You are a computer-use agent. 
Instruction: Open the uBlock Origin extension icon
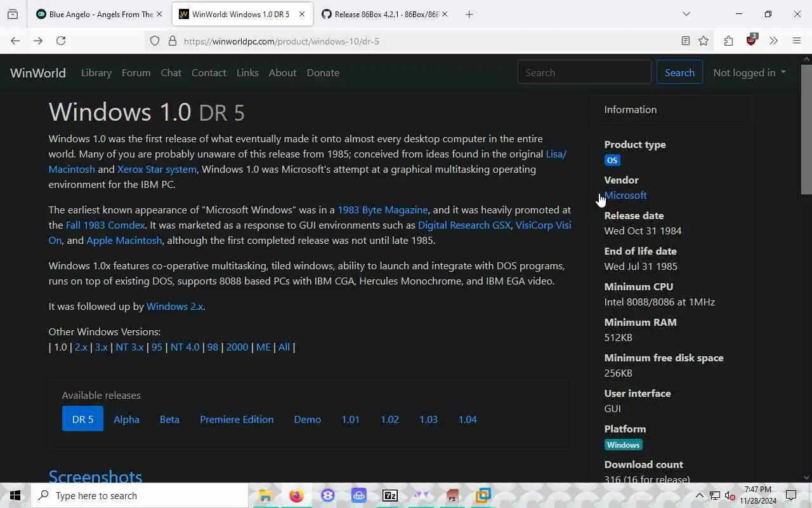[x=752, y=40]
